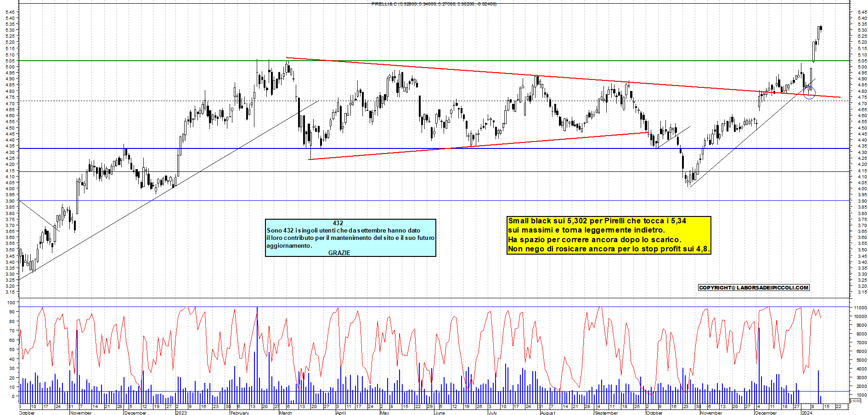
Task: Click the text 'sui massimi e torna leggermente indietro.'
Action: 586,230
